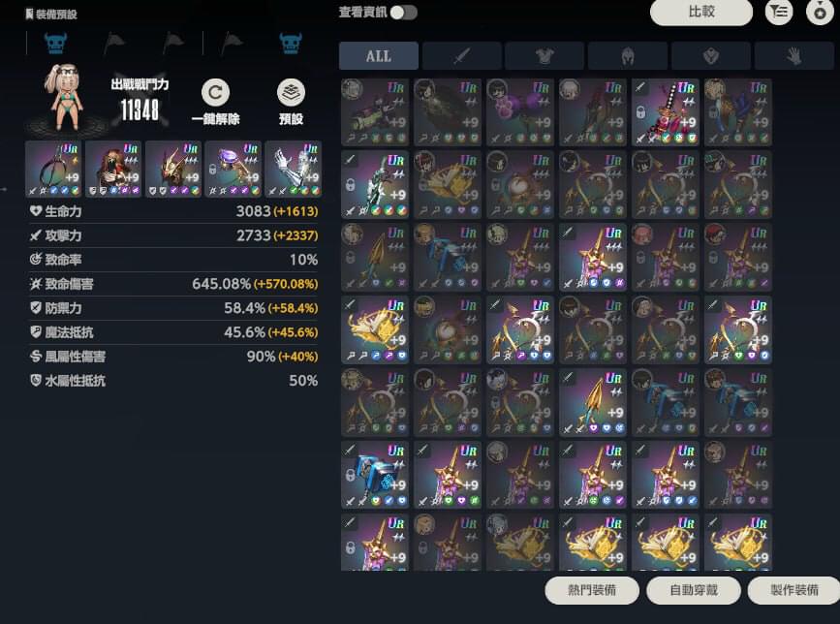
Task: Open the 預設 preset layers icon
Action: [x=291, y=93]
